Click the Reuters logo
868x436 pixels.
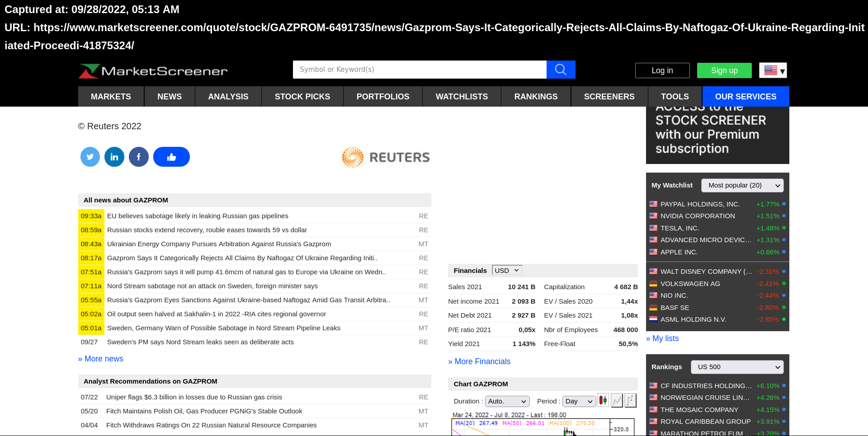[x=386, y=157]
